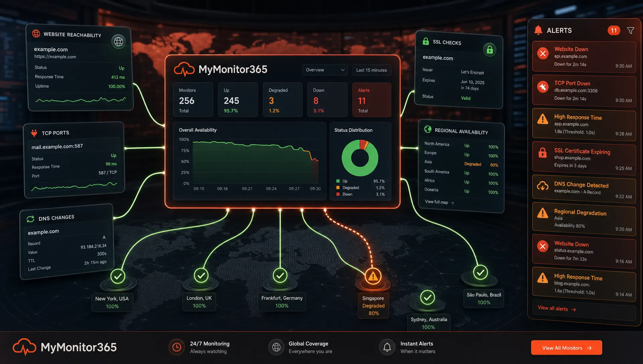Image resolution: width=643 pixels, height=364 pixels.
Task: Click the bell icon beside Instant Alerts
Action: click(387, 347)
